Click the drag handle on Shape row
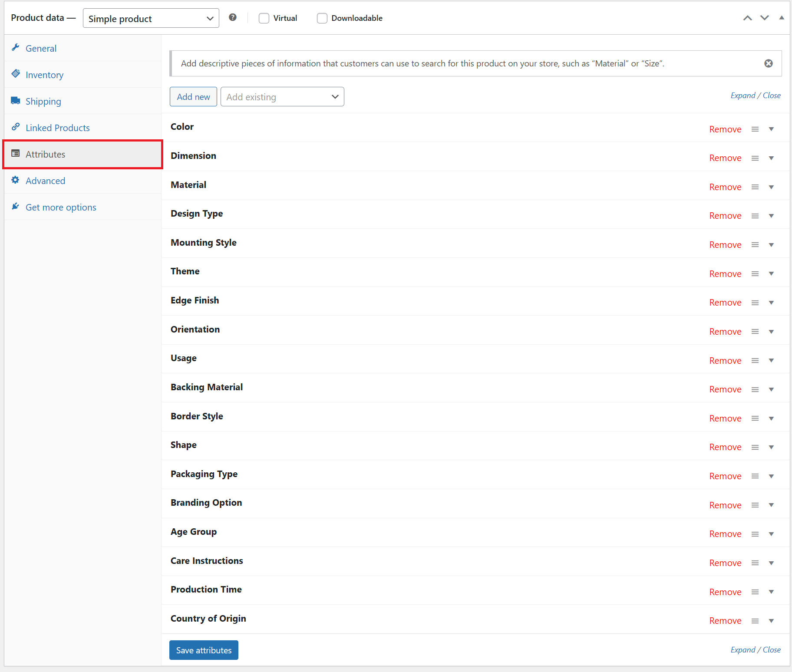Viewport: 792px width, 672px height. click(x=755, y=447)
